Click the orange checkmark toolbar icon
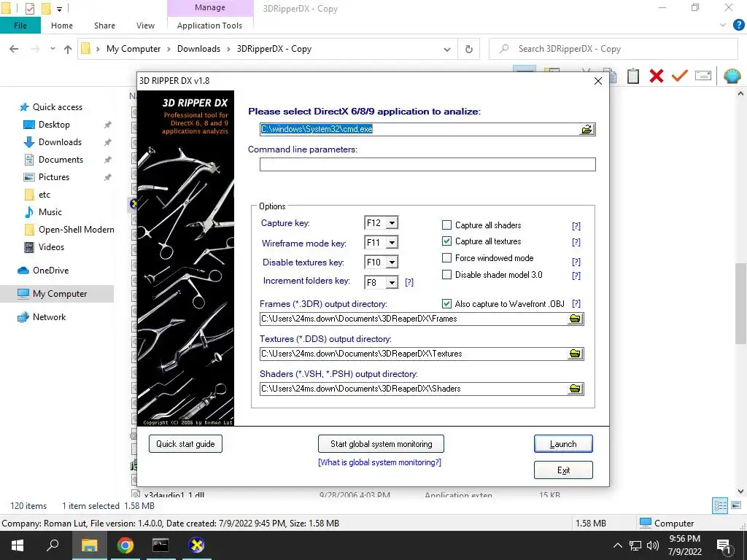 [x=679, y=76]
